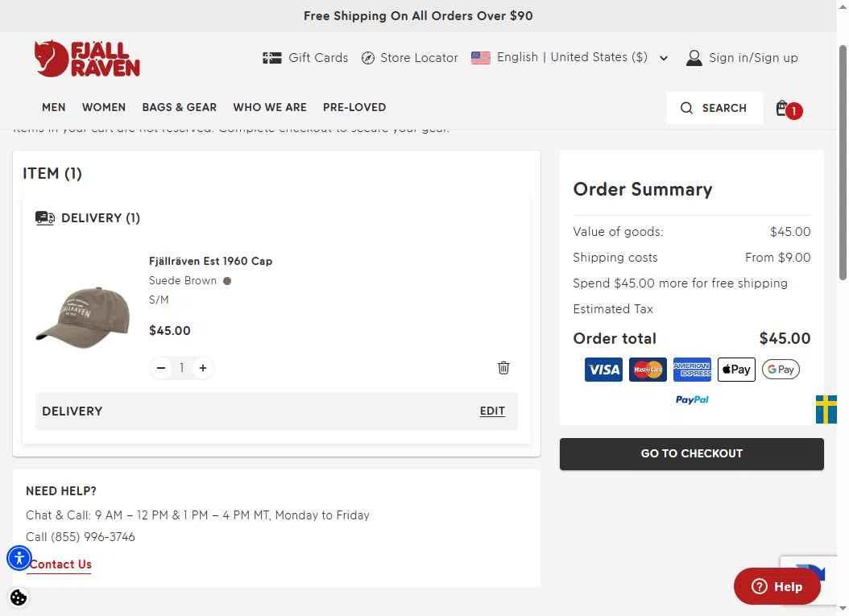Click the Suede Brown color dot
The image size is (849, 616).
[227, 281]
